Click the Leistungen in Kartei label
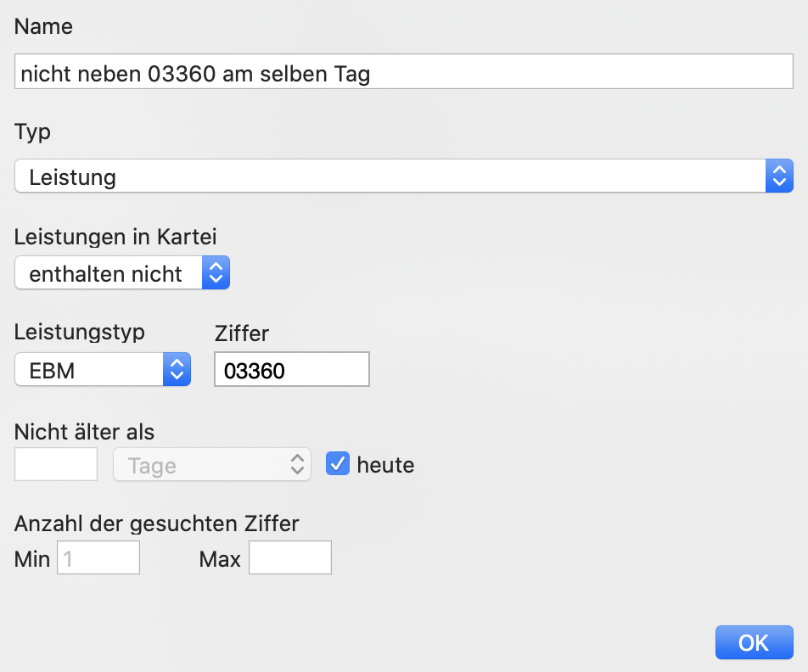This screenshot has width=808, height=672. click(x=115, y=237)
